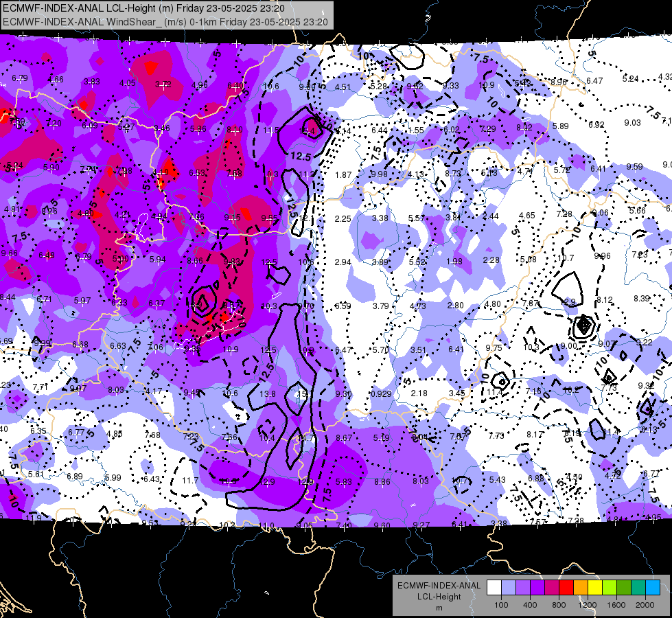Click the unit "m" in the legend box
This screenshot has width=672, height=618.
(x=439, y=608)
